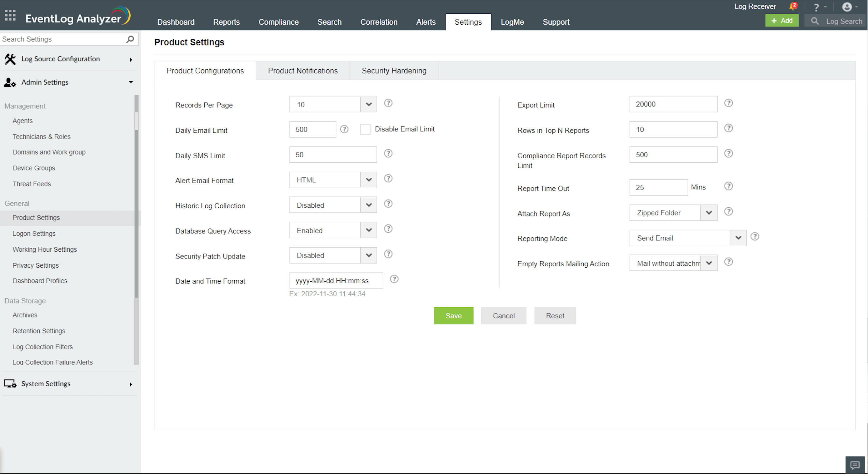868x474 pixels.
Task: Switch to the Security Hardening tab
Action: 394,71
